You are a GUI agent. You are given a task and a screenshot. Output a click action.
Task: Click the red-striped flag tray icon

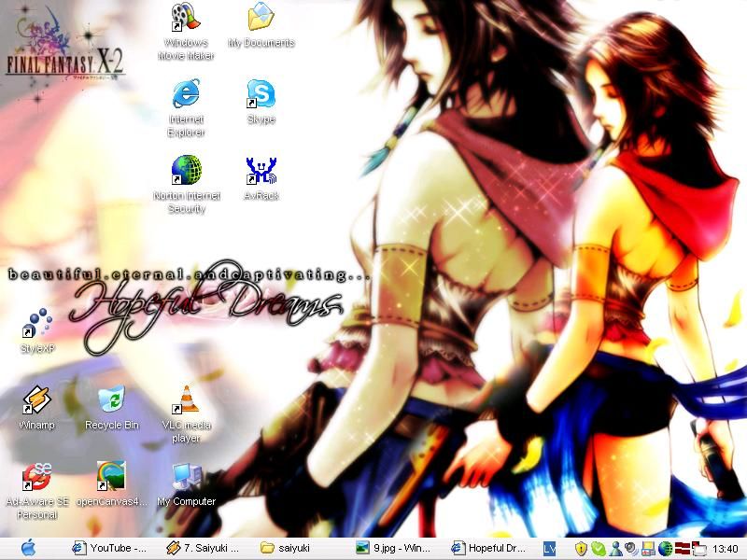[682, 549]
